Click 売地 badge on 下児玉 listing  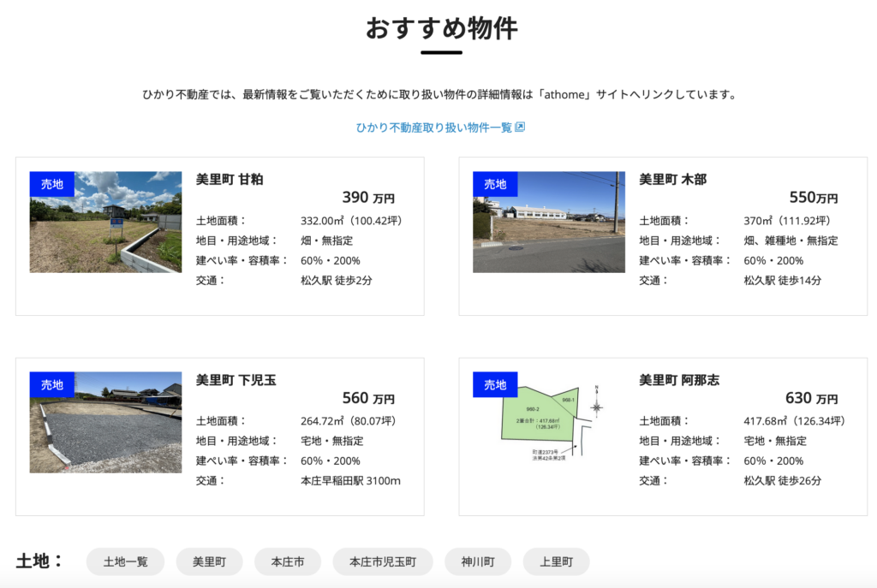pyautogui.click(x=52, y=384)
